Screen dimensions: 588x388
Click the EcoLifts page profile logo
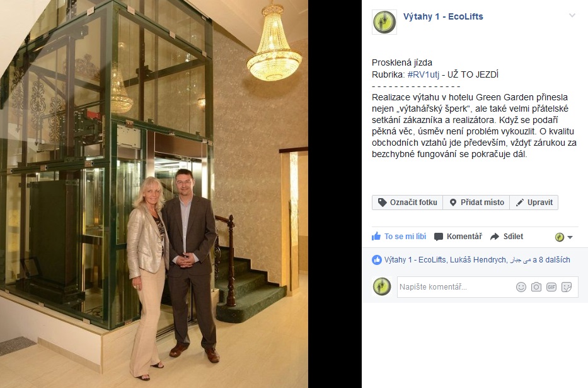coord(384,22)
